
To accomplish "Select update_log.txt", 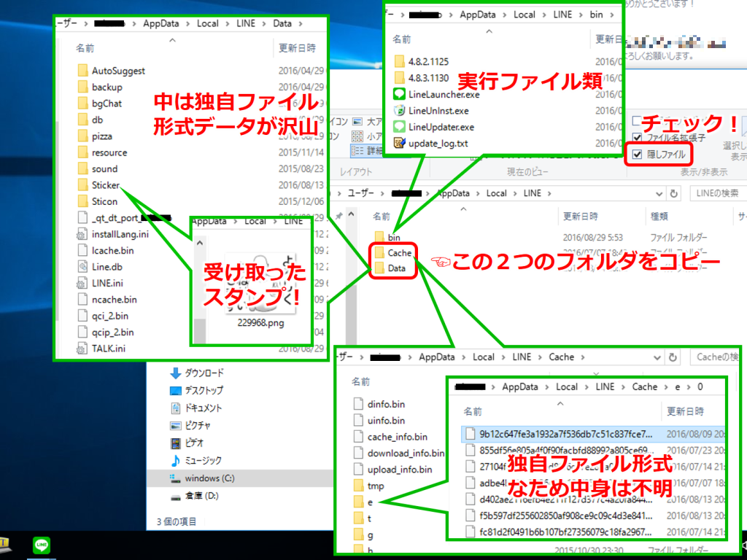I will coord(430,144).
